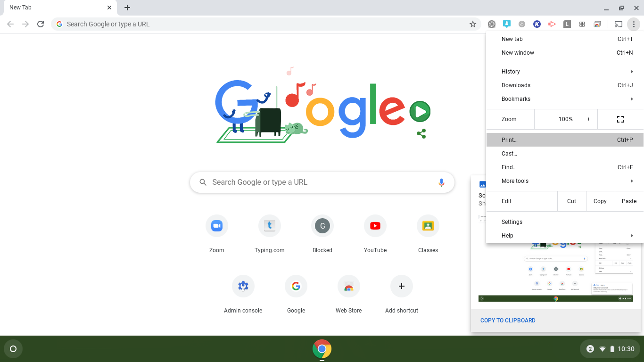The height and width of the screenshot is (362, 644).
Task: Click the screenshot preview thumbnail
Action: click(x=556, y=272)
